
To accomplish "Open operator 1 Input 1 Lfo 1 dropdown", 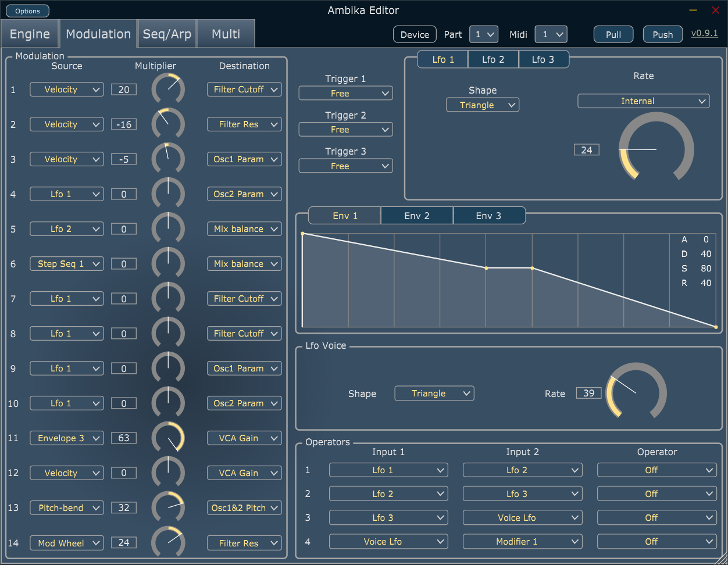I will point(388,470).
